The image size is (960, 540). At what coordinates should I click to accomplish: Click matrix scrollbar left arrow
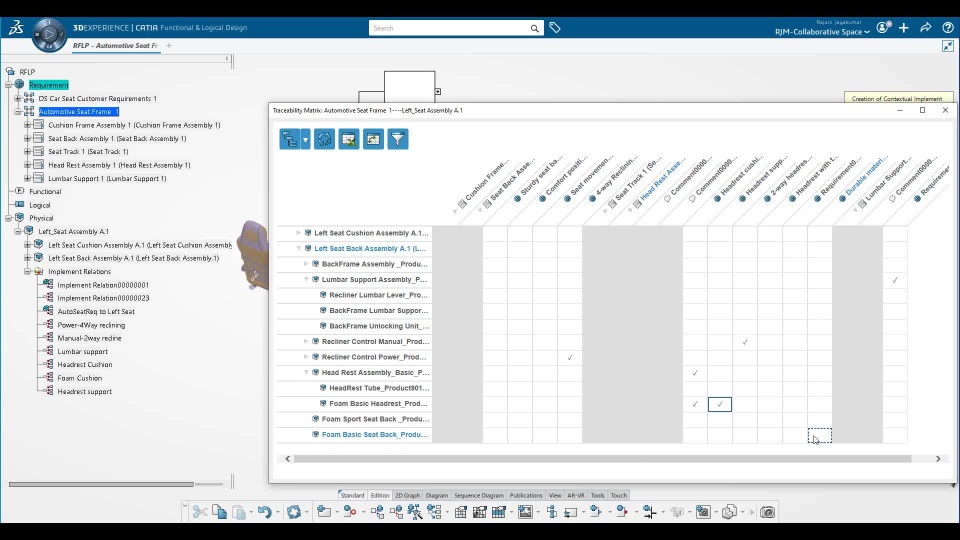click(288, 459)
